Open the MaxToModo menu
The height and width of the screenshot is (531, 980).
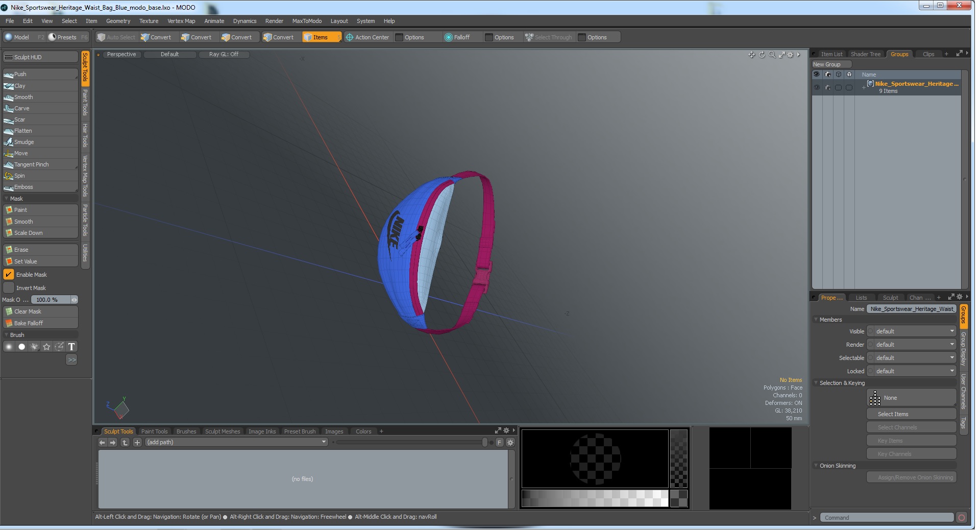pyautogui.click(x=307, y=21)
